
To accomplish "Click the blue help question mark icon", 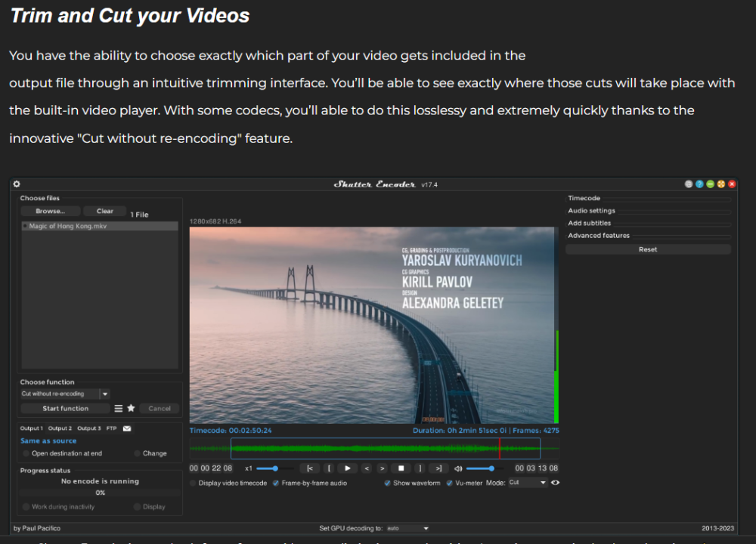I will pos(699,184).
